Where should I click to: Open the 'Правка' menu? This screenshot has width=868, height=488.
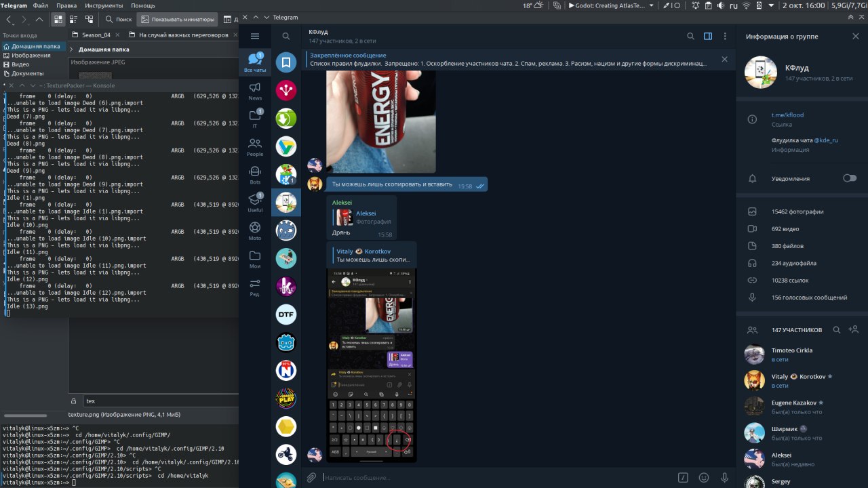pos(66,5)
